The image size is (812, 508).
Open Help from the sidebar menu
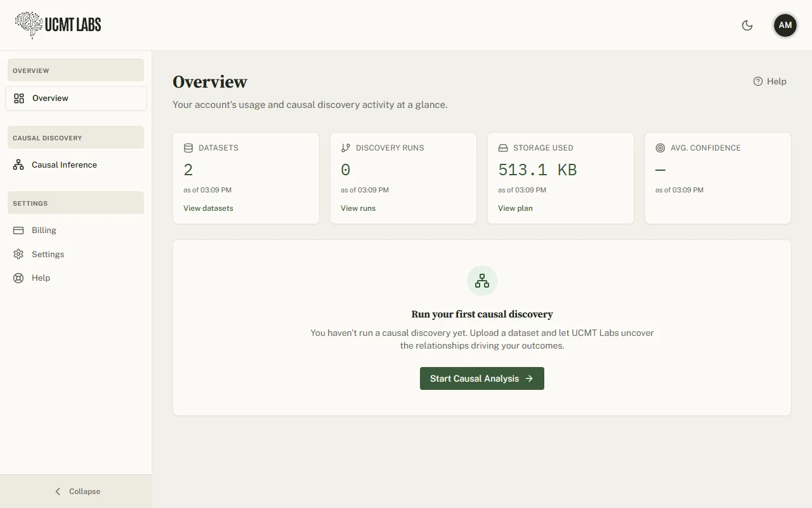(x=76, y=278)
